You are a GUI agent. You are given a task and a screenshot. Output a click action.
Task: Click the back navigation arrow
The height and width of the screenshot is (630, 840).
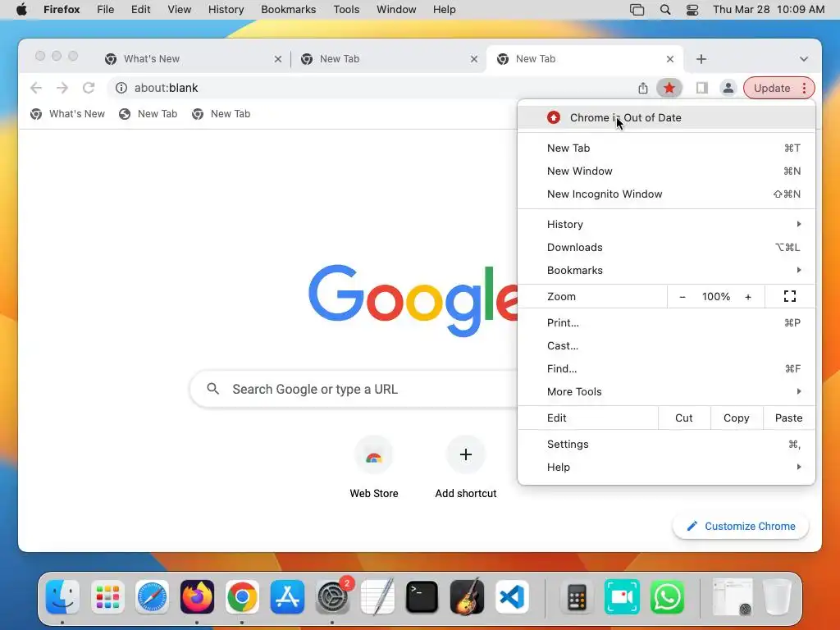tap(36, 88)
